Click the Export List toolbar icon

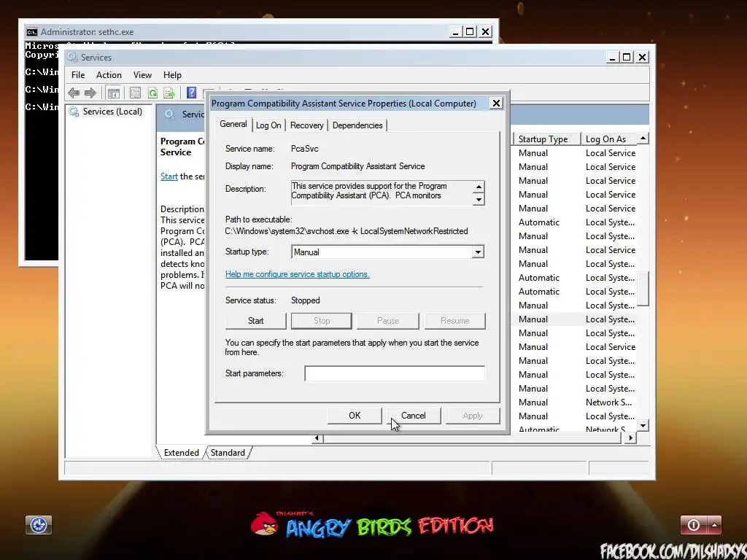169,93
